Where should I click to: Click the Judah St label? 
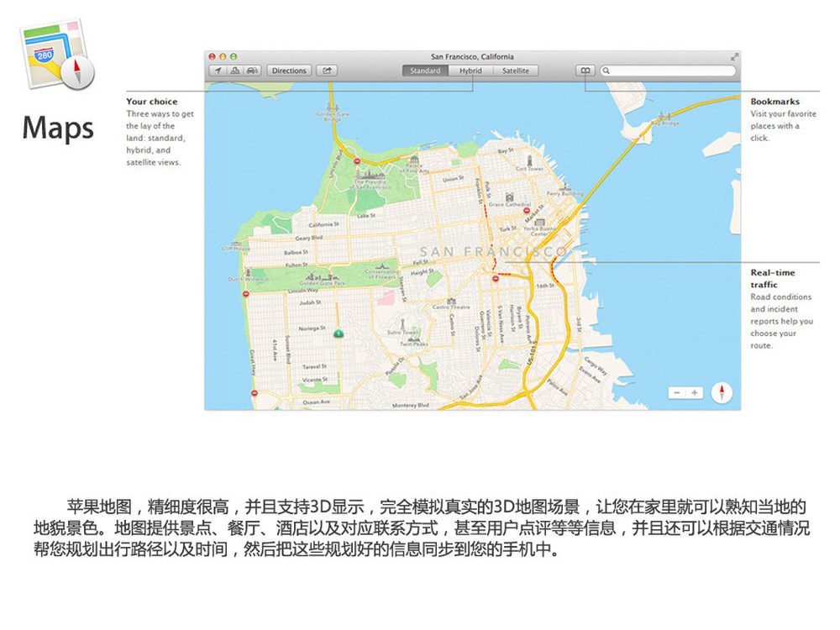click(310, 302)
